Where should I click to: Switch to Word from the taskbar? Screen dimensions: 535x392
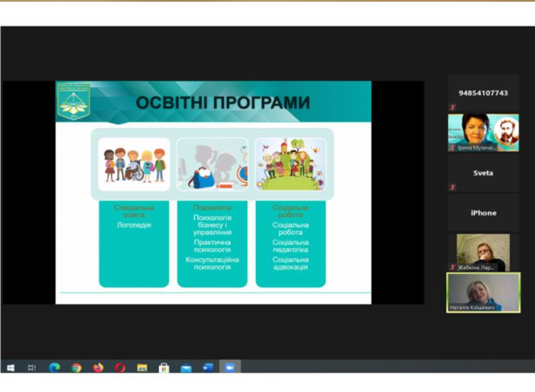pyautogui.click(x=207, y=367)
